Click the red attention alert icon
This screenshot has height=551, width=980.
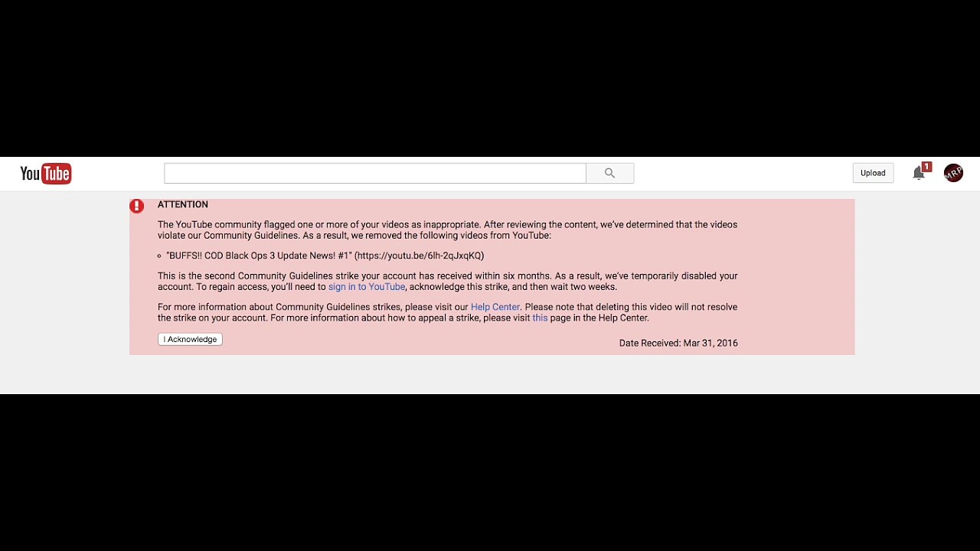(137, 206)
